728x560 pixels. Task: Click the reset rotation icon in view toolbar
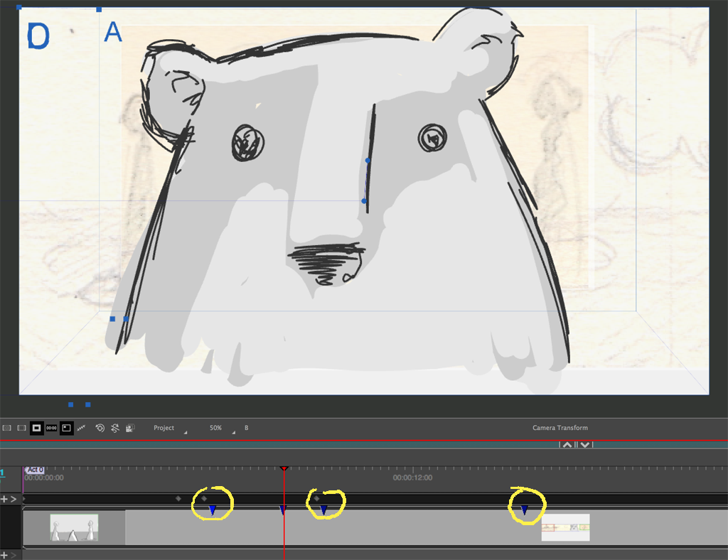[114, 428]
